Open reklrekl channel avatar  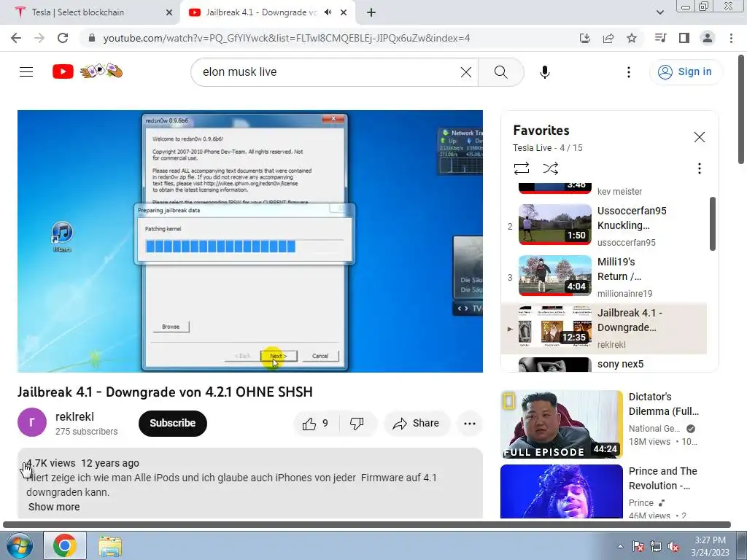[x=32, y=422]
